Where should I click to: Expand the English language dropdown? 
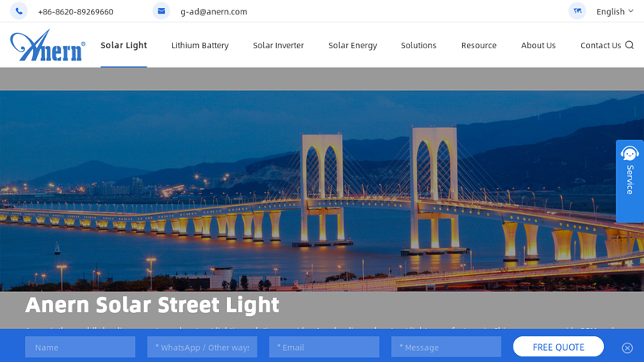[x=615, y=11]
